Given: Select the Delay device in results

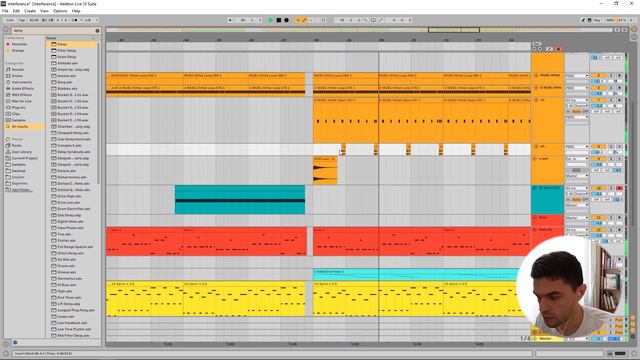Looking at the screenshot, I should 62,44.
